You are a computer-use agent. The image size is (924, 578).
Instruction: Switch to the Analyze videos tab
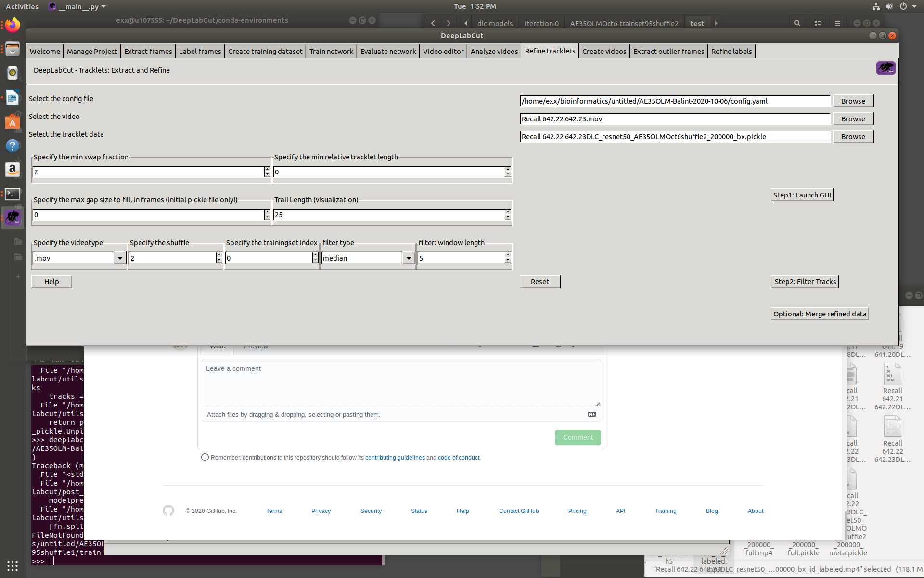[x=494, y=52]
